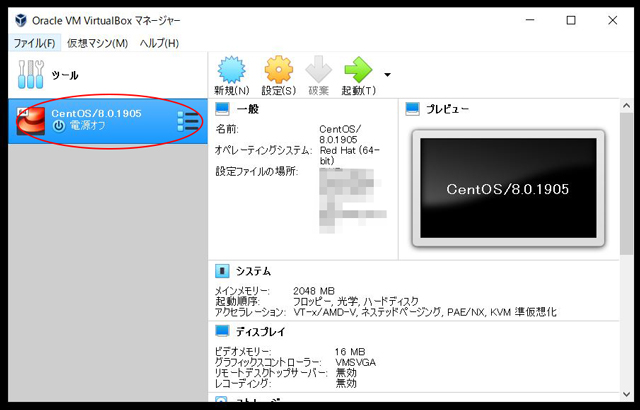This screenshot has width=640, height=410.
Task: Click the Discard (破棄) arrow icon
Action: click(x=319, y=70)
